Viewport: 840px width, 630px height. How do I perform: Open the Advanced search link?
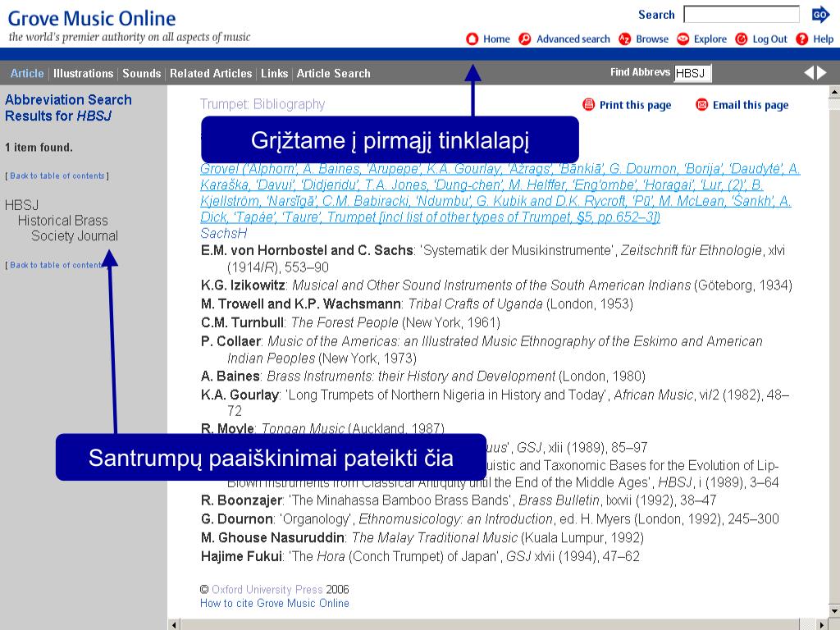tap(573, 39)
